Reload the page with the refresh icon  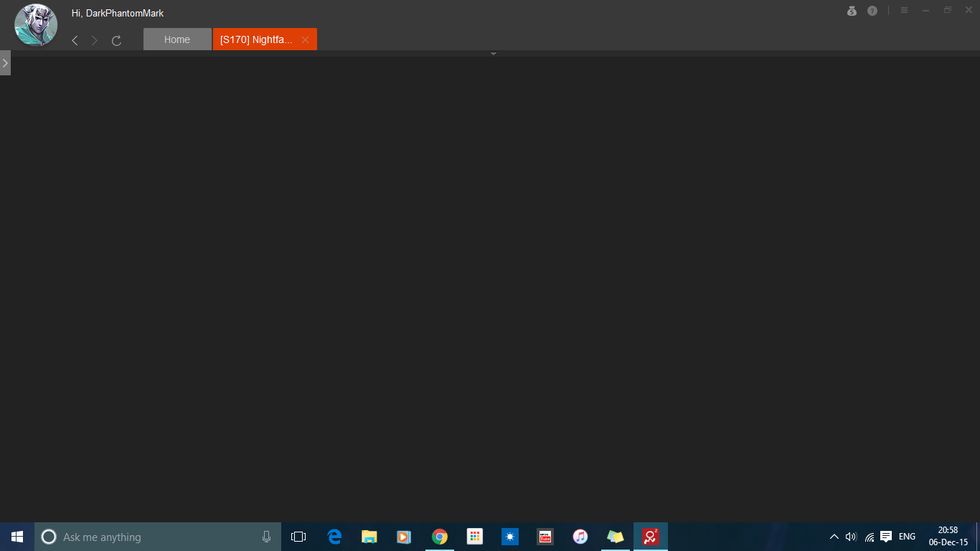coord(116,41)
